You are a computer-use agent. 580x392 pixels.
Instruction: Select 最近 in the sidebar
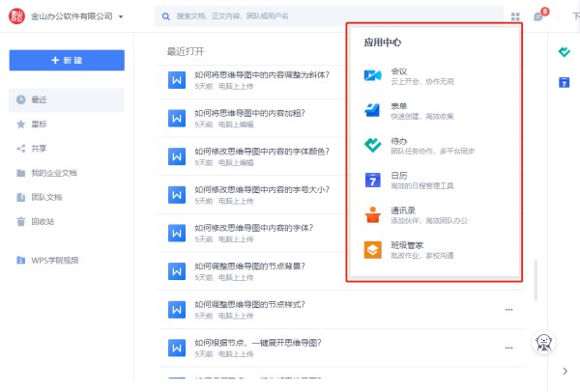pyautogui.click(x=66, y=99)
